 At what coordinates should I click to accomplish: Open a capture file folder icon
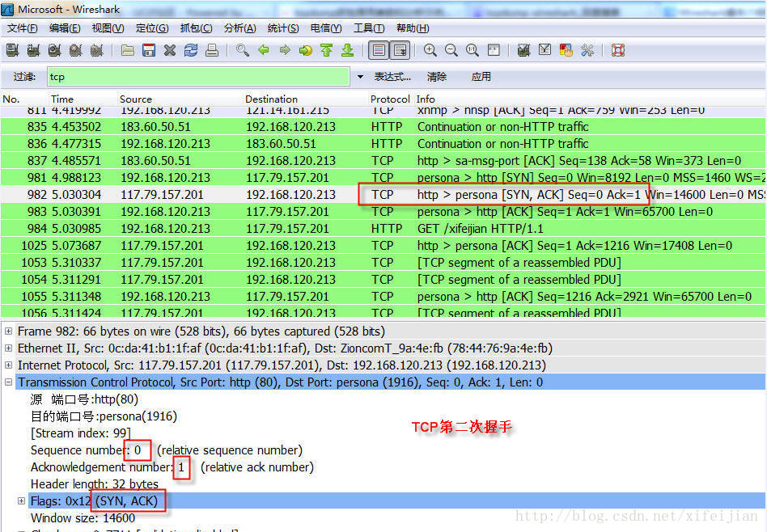(128, 50)
